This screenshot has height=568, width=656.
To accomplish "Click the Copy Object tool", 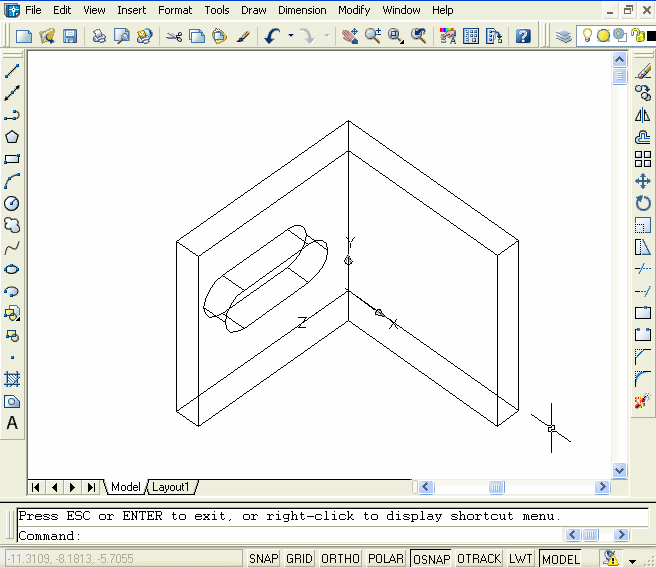I will pyautogui.click(x=643, y=93).
